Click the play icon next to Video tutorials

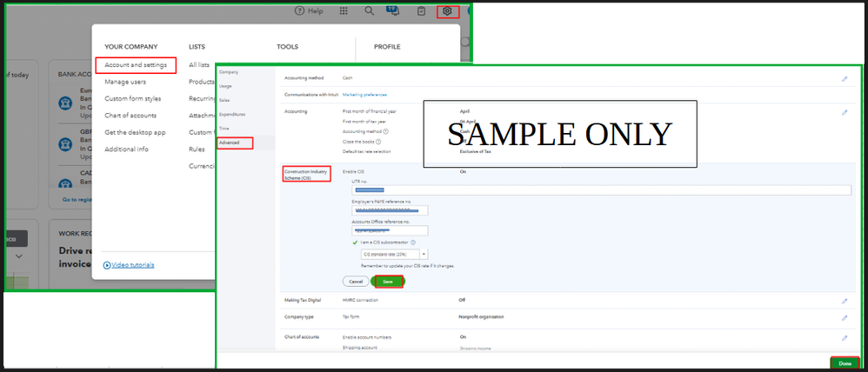coord(107,265)
